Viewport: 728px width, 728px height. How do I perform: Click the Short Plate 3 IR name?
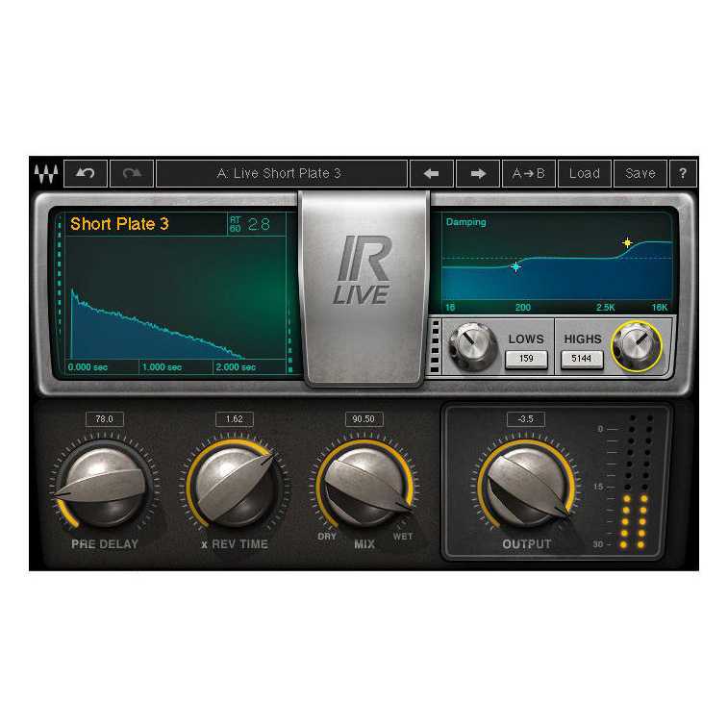click(119, 224)
